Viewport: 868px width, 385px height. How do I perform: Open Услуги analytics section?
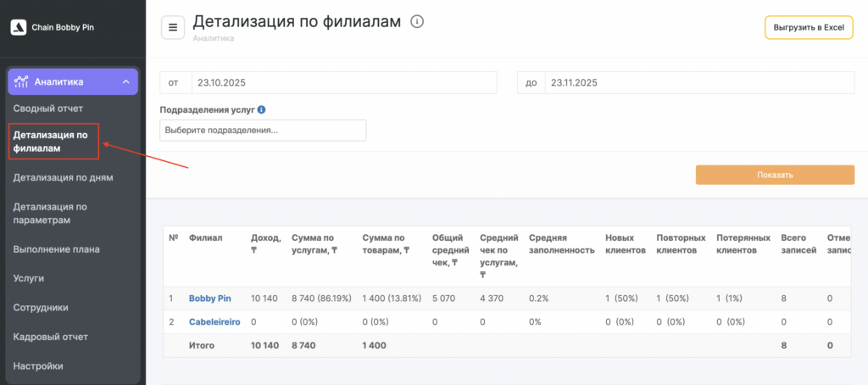click(29, 278)
